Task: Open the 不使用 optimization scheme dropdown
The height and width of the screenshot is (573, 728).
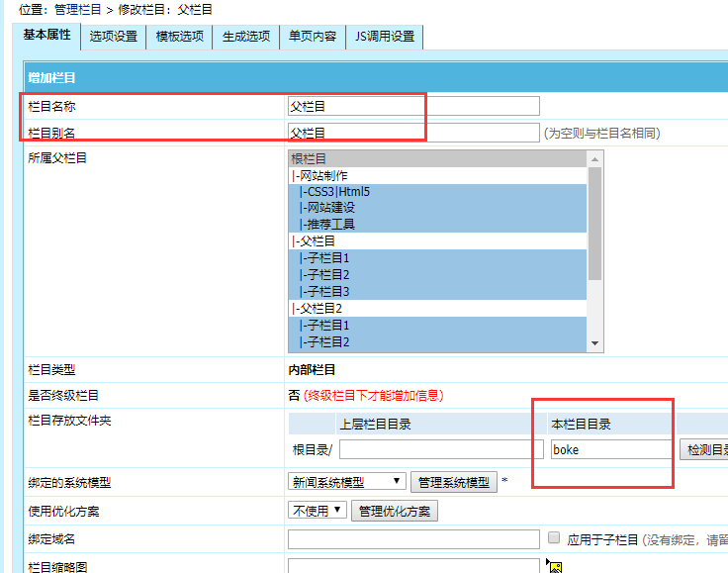Action: (318, 511)
